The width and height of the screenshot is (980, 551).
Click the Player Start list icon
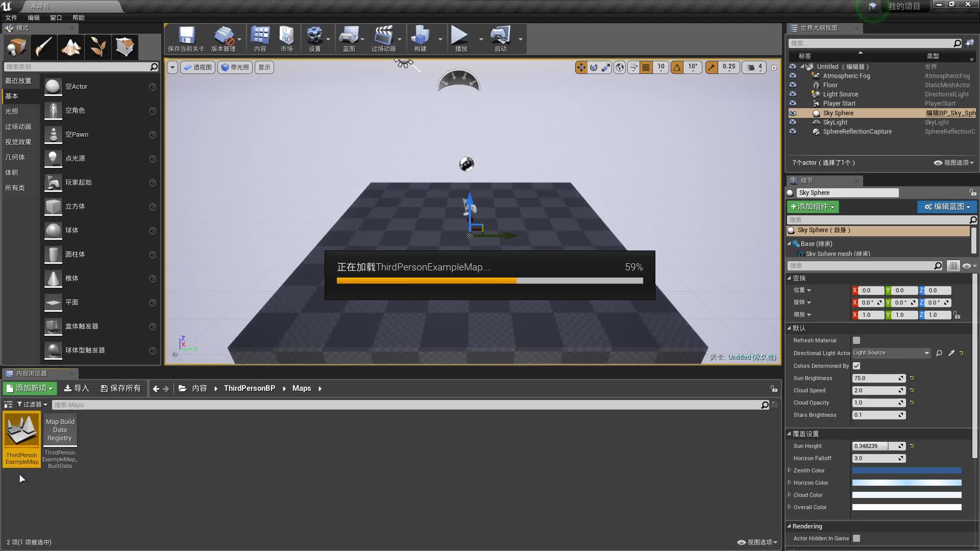53,183
